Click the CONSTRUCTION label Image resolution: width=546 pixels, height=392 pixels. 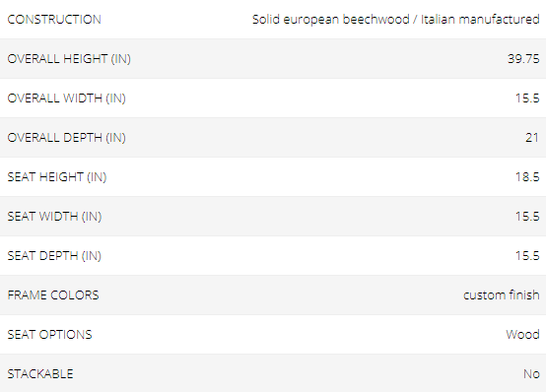pyautogui.click(x=54, y=20)
